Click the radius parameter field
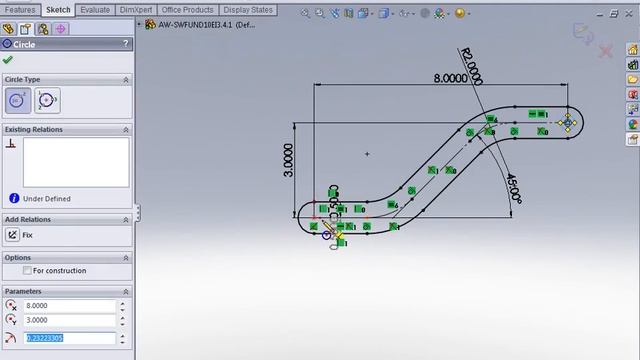 (69, 338)
